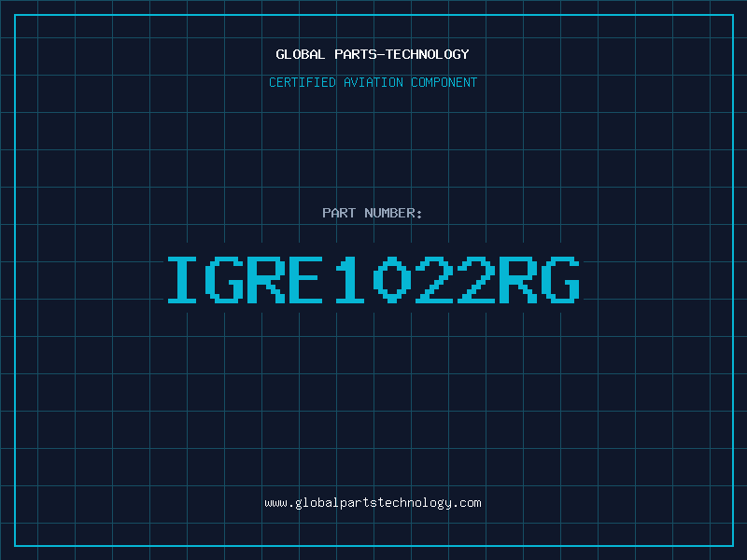Click the PART NUMBER: label
The height and width of the screenshot is (560, 747).
pos(373,213)
